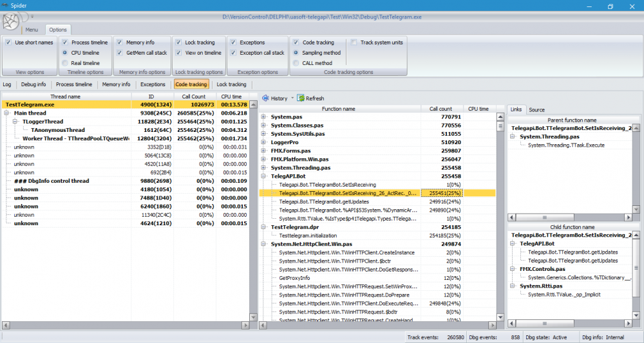Toggle Use short names checkbox
The width and height of the screenshot is (644, 343).
coord(8,42)
